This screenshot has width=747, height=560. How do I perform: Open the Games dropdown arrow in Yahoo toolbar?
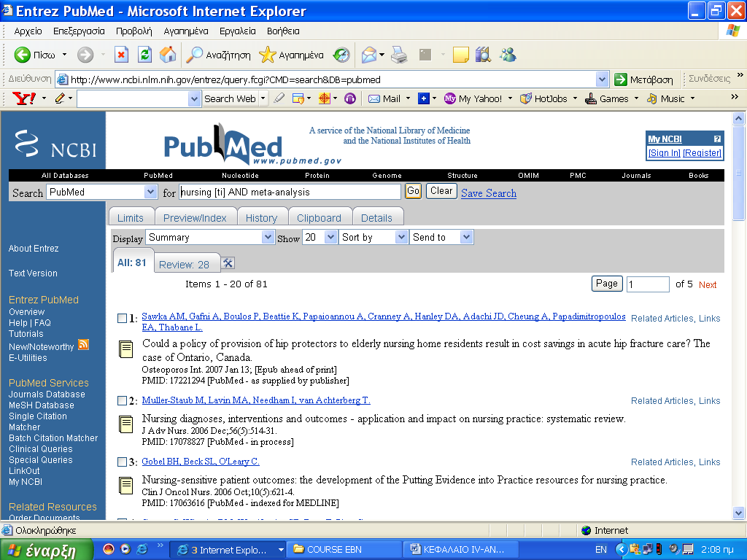tap(636, 98)
